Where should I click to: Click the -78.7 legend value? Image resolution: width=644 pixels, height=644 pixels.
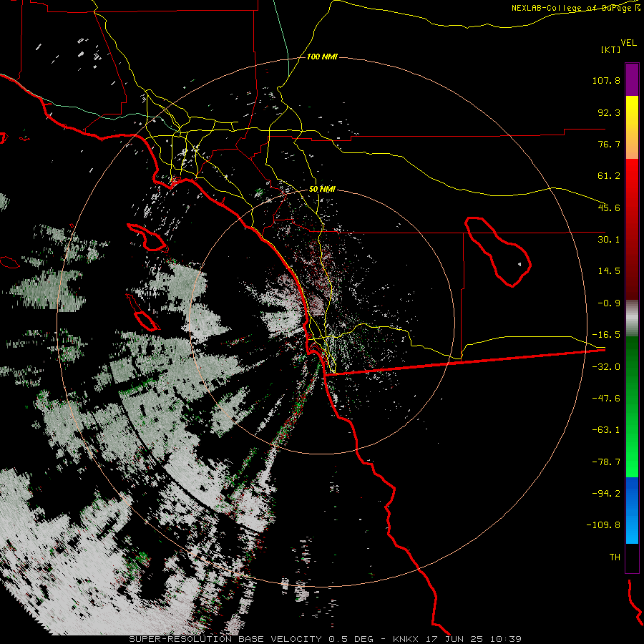tap(606, 462)
